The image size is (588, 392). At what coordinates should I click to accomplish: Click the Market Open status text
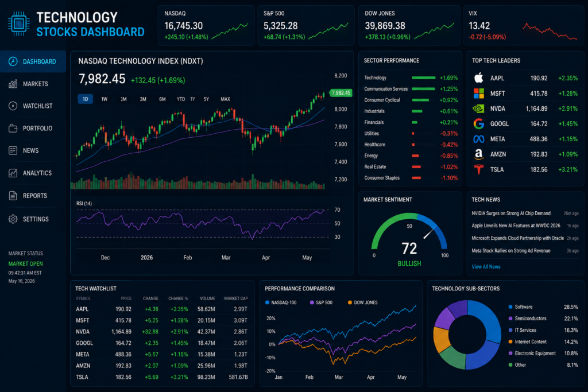[25, 264]
